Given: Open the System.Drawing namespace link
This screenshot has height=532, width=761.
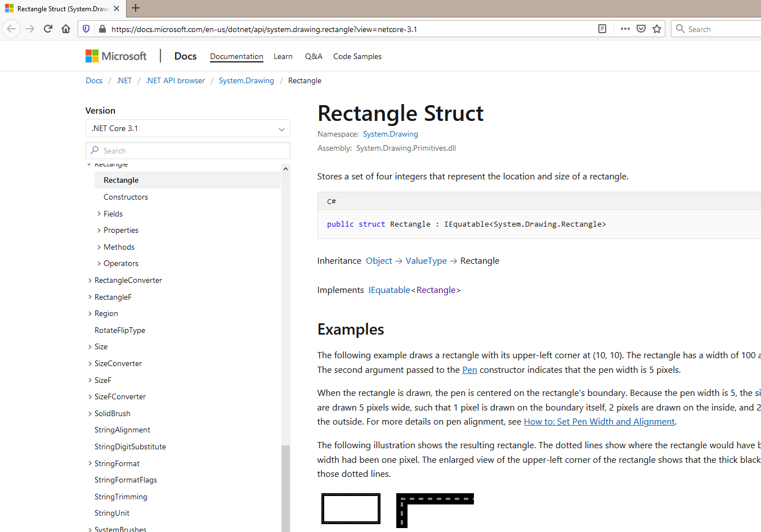Looking at the screenshot, I should tap(391, 134).
